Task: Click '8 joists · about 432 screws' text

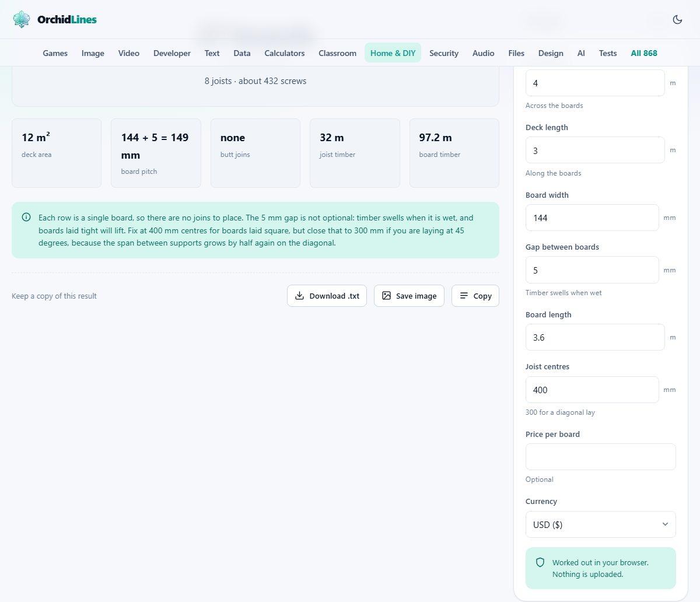Action: pyautogui.click(x=256, y=81)
